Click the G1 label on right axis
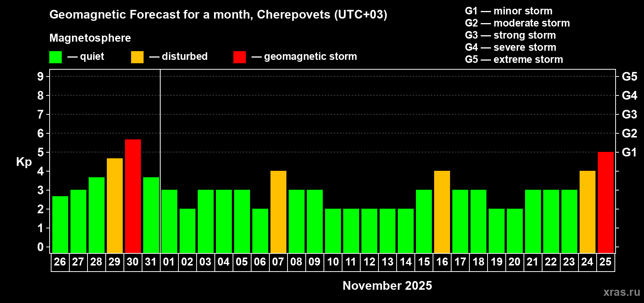The image size is (644, 303). [x=629, y=152]
